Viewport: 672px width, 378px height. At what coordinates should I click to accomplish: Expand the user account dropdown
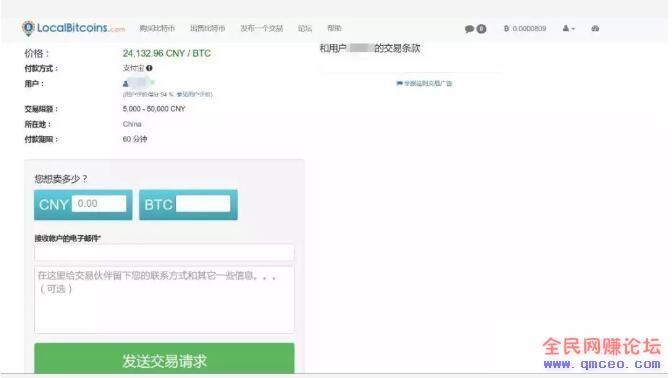tap(569, 28)
